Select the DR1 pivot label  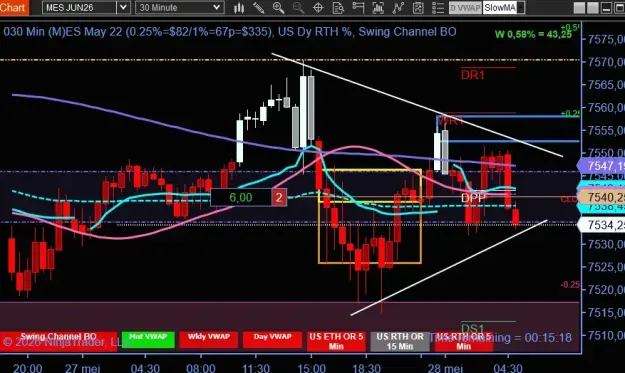coord(473,75)
